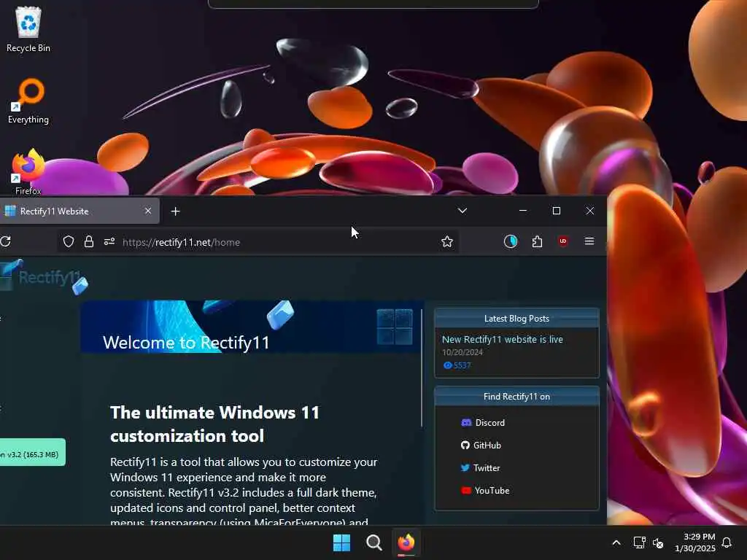Open the Windows Start menu
Screen dimensions: 747x560
pos(341,542)
